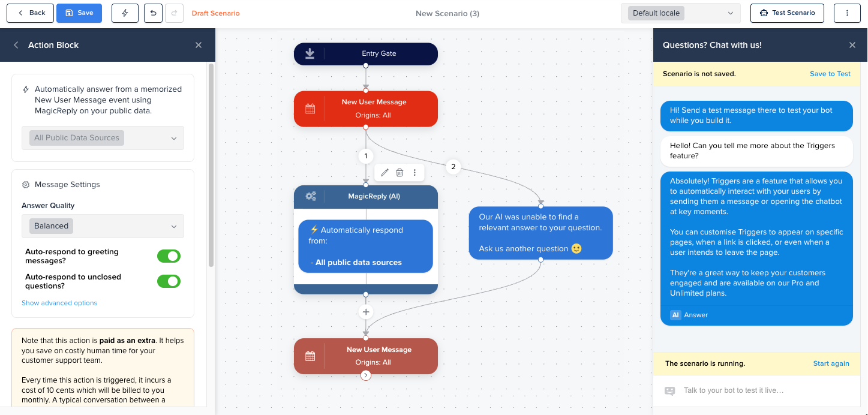Image resolution: width=868 pixels, height=415 pixels.
Task: Change Answer Quality from Balanced dropdown
Action: tap(103, 225)
